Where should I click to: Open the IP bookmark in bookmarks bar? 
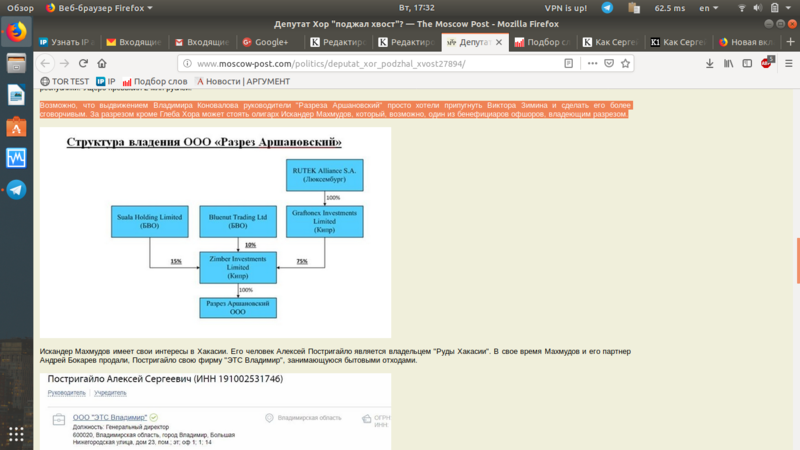click(106, 81)
